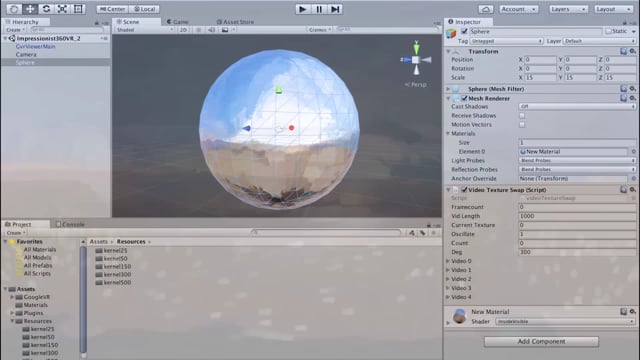This screenshot has width=640, height=360.
Task: Open Cast Shadows dropdown
Action: click(x=577, y=107)
